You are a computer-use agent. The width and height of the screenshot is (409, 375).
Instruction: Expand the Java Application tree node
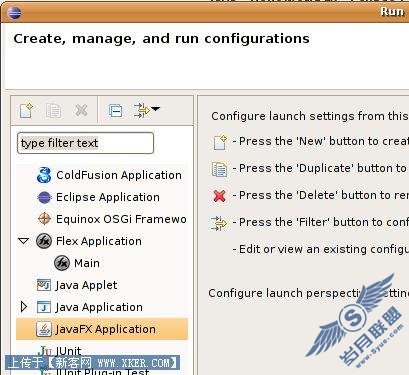(x=24, y=307)
